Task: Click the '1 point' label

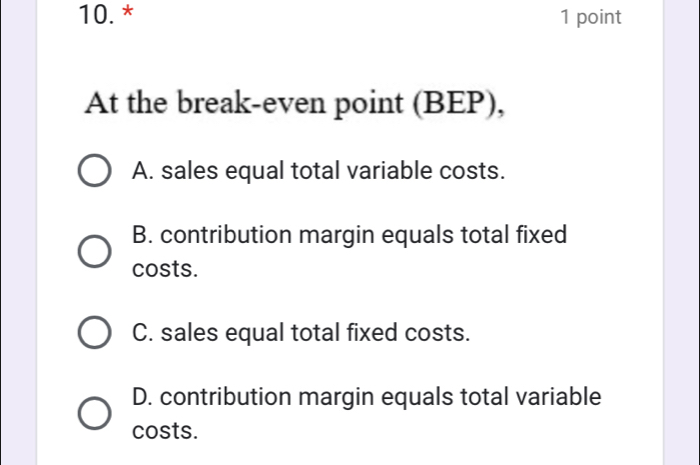Action: point(591,18)
